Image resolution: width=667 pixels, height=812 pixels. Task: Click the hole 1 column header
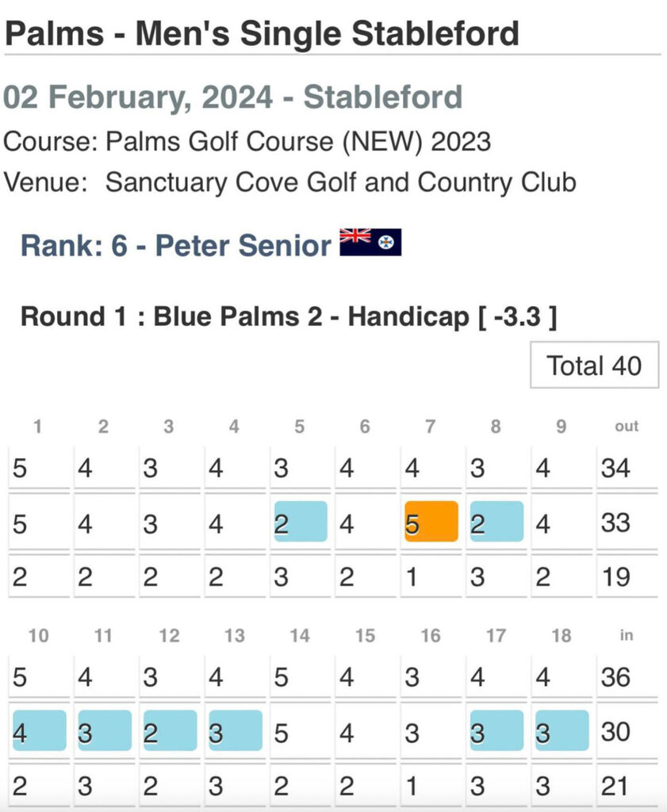pos(37,426)
